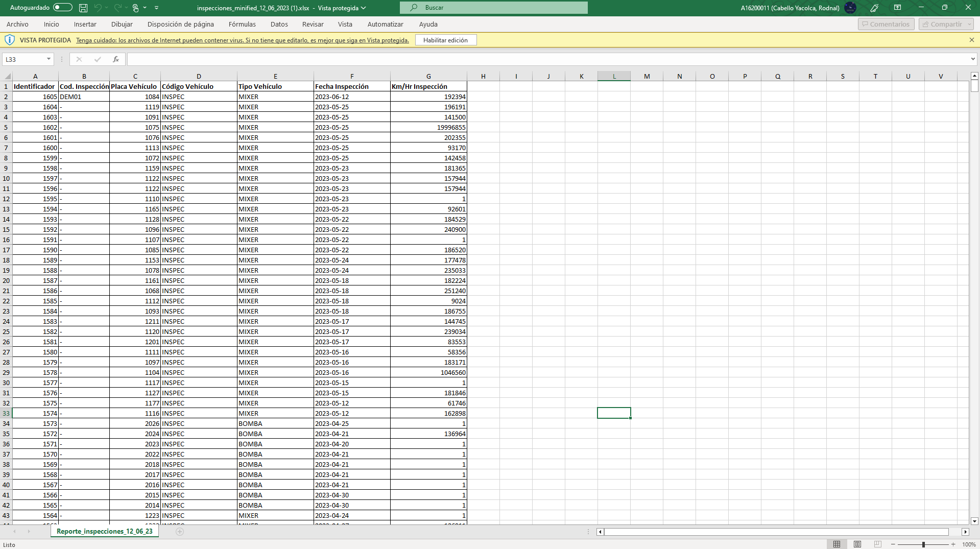The image size is (980, 549).
Task: Click the protected view warning link text
Action: [x=242, y=40]
